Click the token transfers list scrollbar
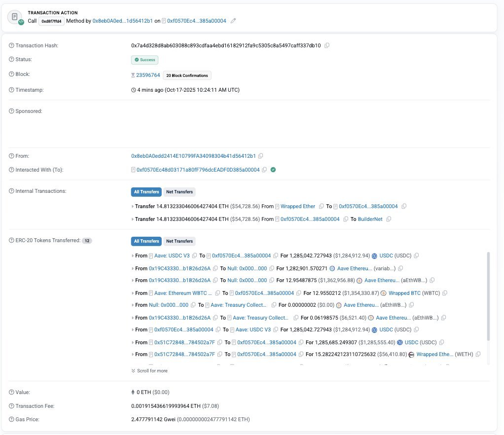 point(488,296)
